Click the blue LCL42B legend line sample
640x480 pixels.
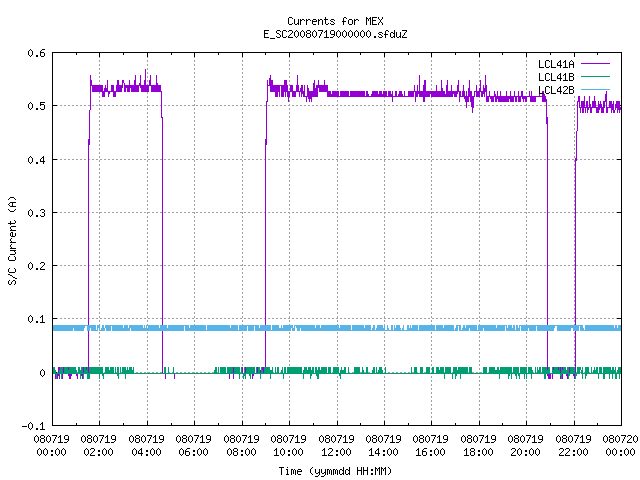click(595, 89)
